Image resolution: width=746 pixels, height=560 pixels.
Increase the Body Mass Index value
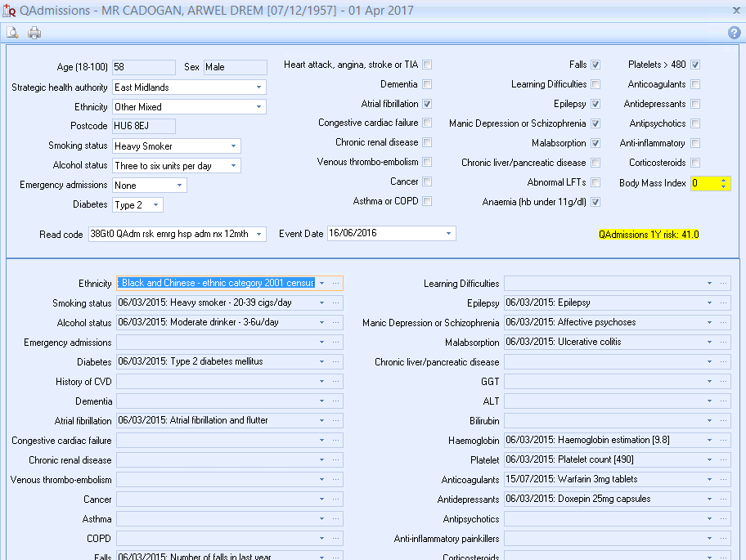point(723,180)
